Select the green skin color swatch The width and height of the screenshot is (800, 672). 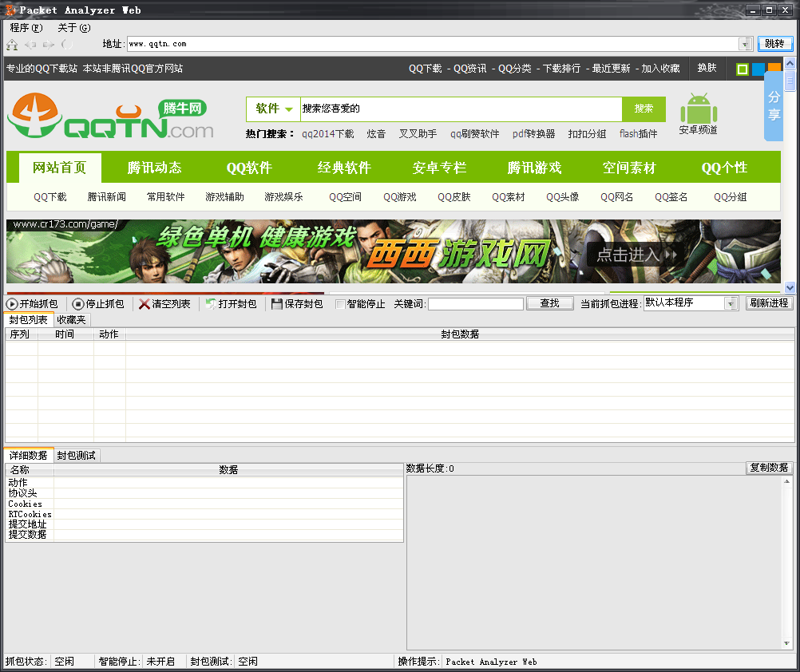(743, 69)
